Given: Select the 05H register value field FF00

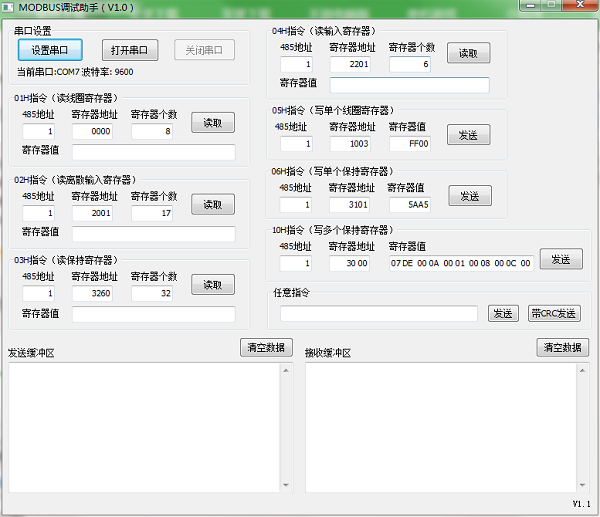Looking at the screenshot, I should (410, 144).
